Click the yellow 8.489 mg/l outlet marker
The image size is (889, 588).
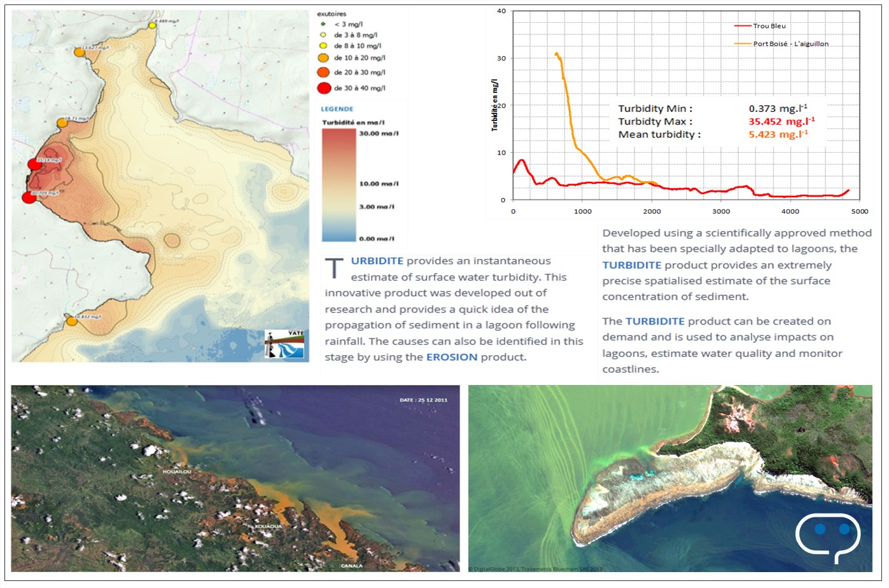click(x=153, y=25)
